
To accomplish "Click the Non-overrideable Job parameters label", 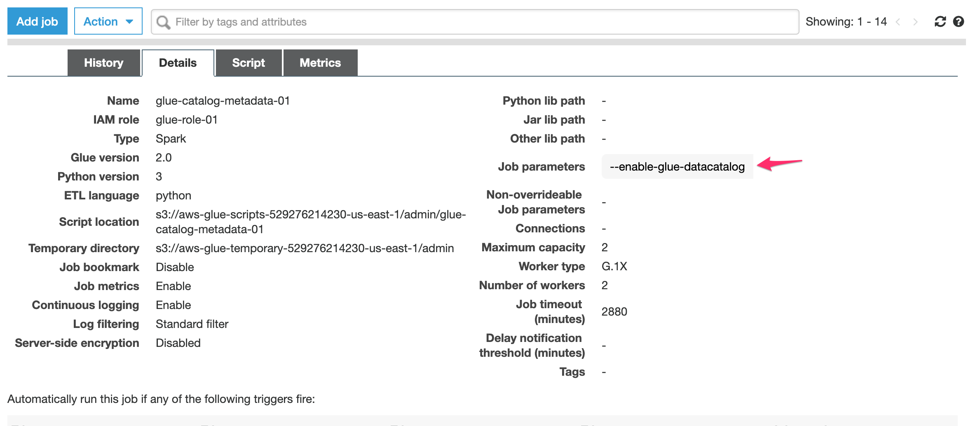I will [535, 202].
